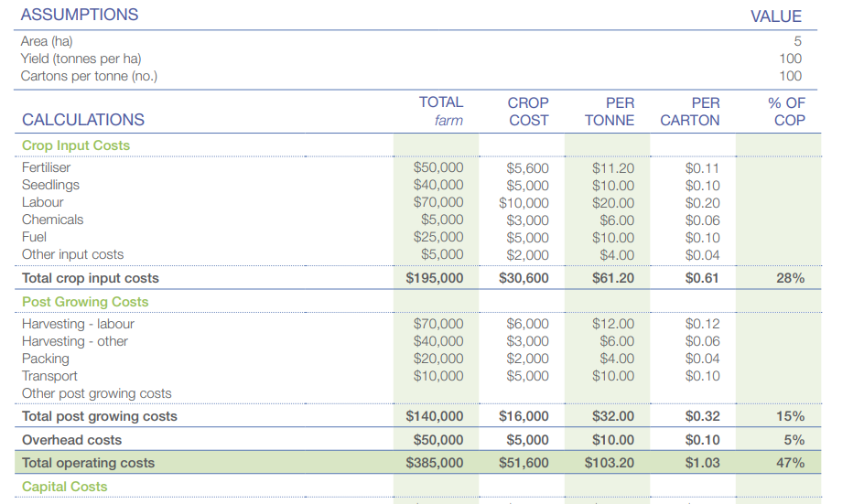Click the VALUE column heading

(x=776, y=16)
